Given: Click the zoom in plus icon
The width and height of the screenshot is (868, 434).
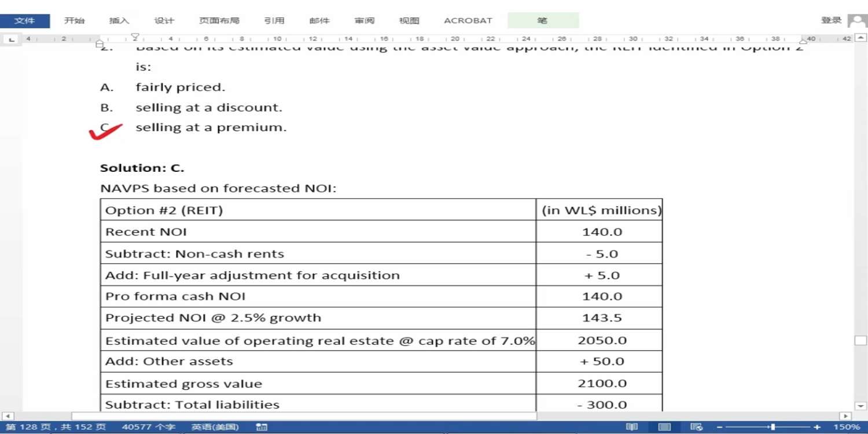Looking at the screenshot, I should click(x=816, y=427).
